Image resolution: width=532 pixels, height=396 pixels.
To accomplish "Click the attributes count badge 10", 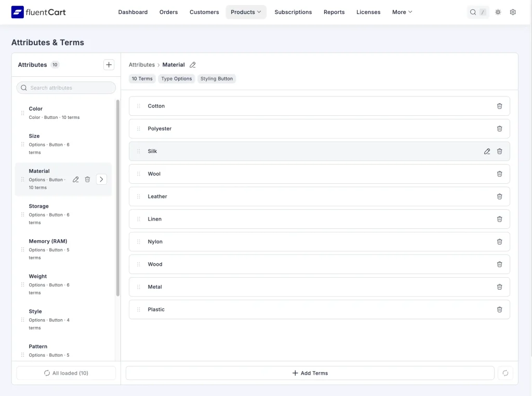I will click(x=55, y=65).
